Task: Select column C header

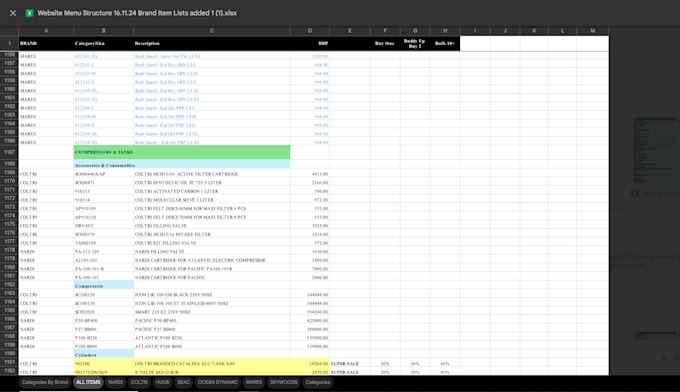Action: coord(212,31)
